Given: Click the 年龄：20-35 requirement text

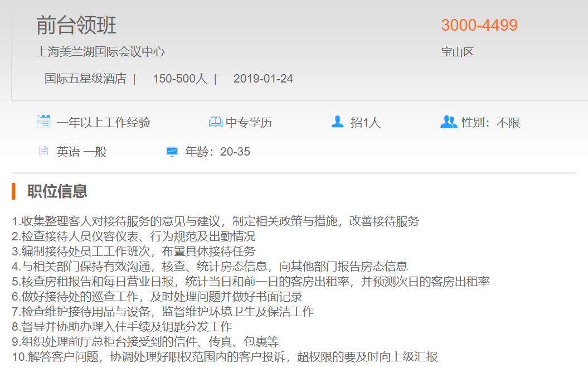Looking at the screenshot, I should click(217, 152).
